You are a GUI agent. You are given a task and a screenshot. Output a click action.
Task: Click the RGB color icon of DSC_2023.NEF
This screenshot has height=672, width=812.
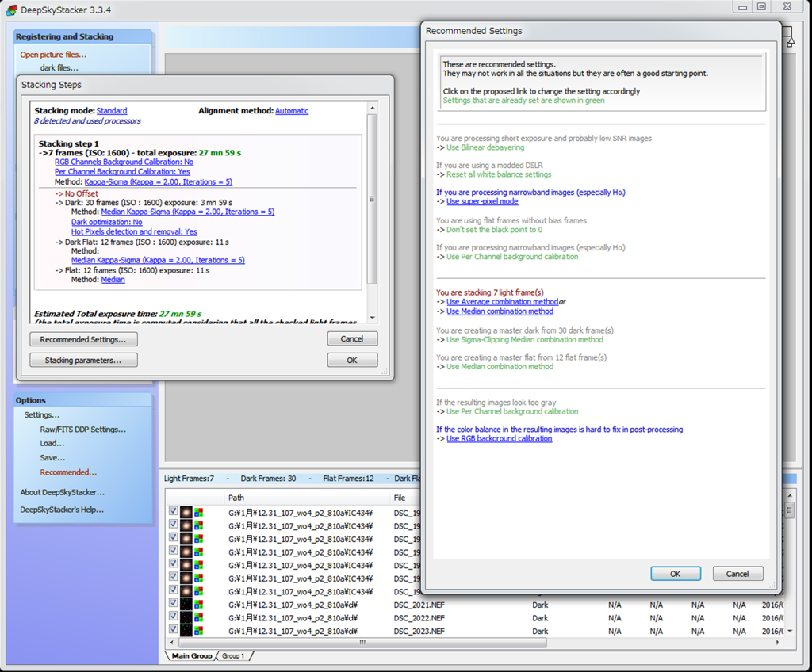click(x=199, y=631)
